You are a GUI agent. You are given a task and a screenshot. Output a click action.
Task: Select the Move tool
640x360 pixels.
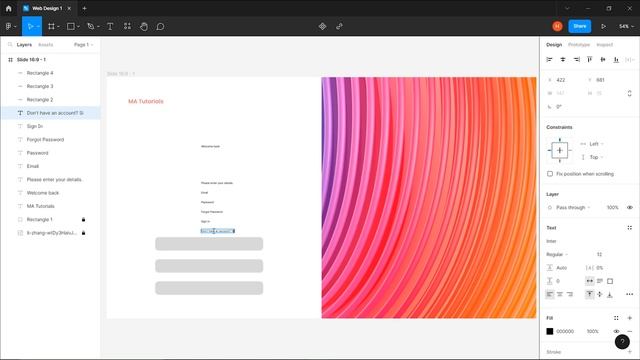30,27
